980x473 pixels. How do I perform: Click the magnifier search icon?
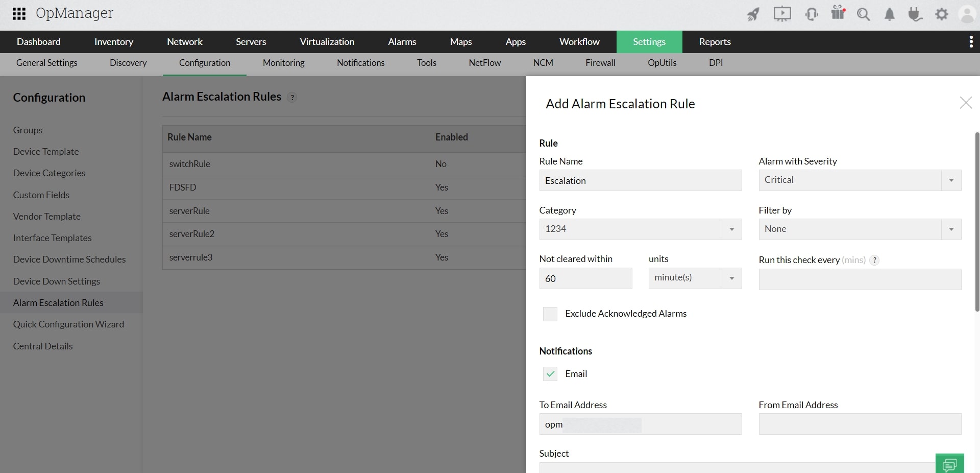coord(863,14)
